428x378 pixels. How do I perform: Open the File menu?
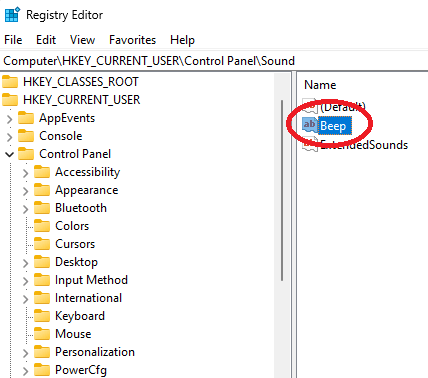13,40
